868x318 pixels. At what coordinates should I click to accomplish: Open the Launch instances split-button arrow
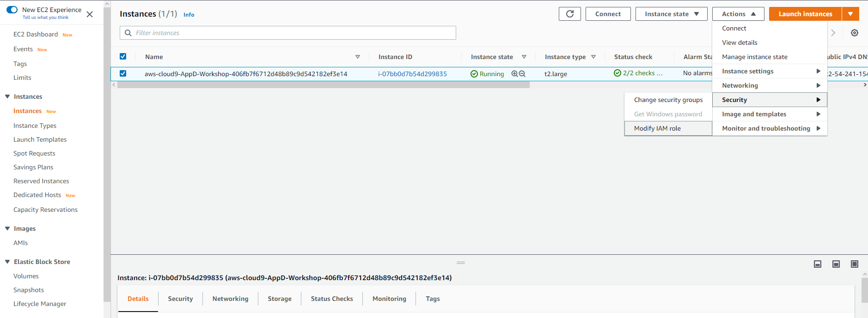pos(850,14)
